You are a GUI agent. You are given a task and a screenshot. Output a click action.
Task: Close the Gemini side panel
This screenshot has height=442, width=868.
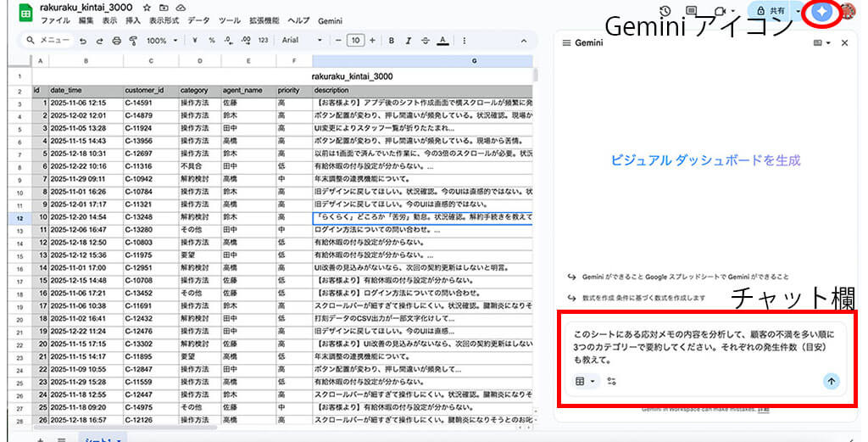[845, 42]
